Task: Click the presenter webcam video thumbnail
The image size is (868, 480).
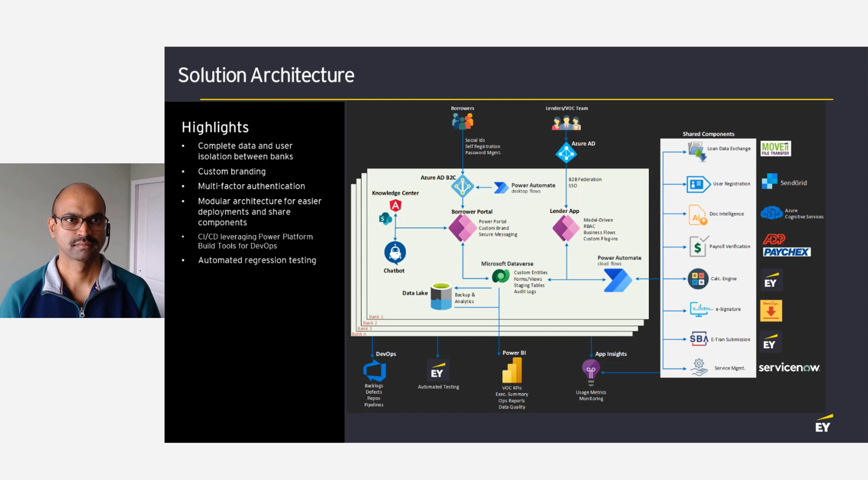Action: tap(82, 240)
